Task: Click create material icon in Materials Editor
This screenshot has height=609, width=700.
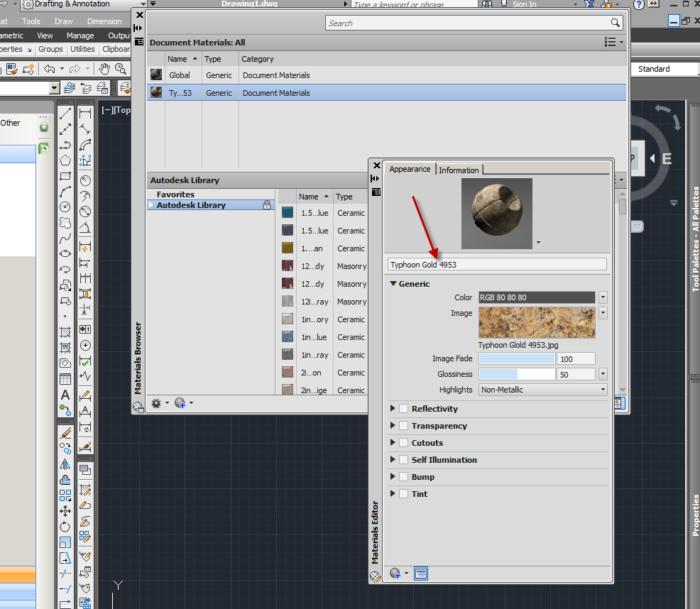Action: (395, 574)
